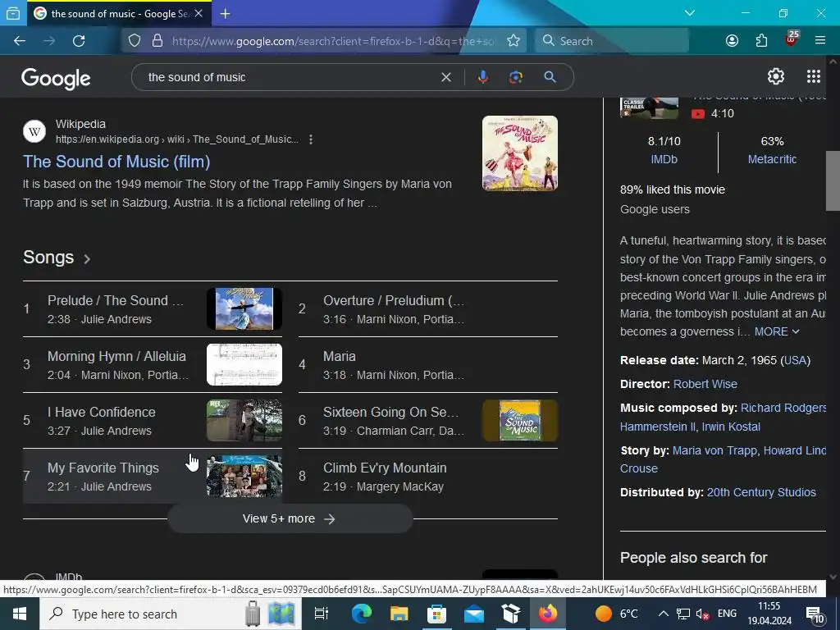Viewport: 840px width, 630px height.
Task: Open the IMDb rating link
Action: click(664, 159)
